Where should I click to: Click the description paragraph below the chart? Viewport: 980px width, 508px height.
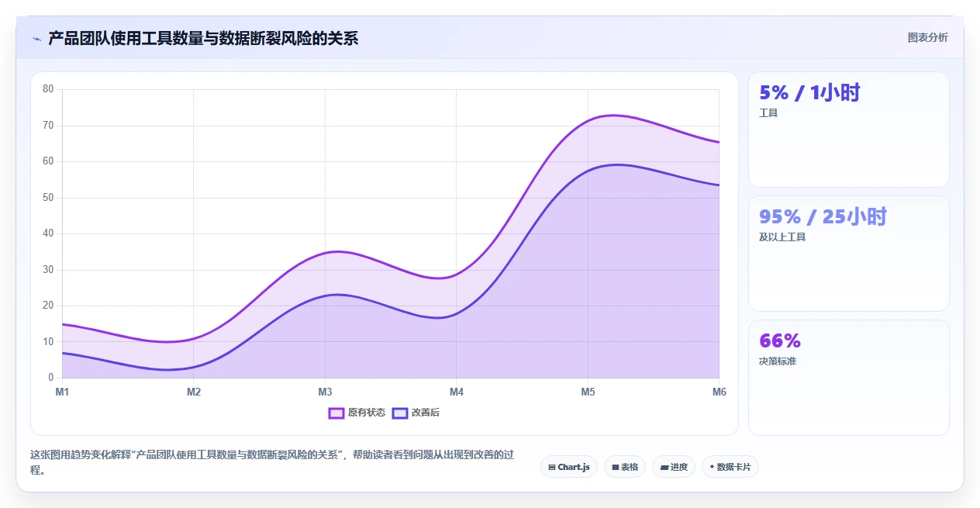[271, 462]
